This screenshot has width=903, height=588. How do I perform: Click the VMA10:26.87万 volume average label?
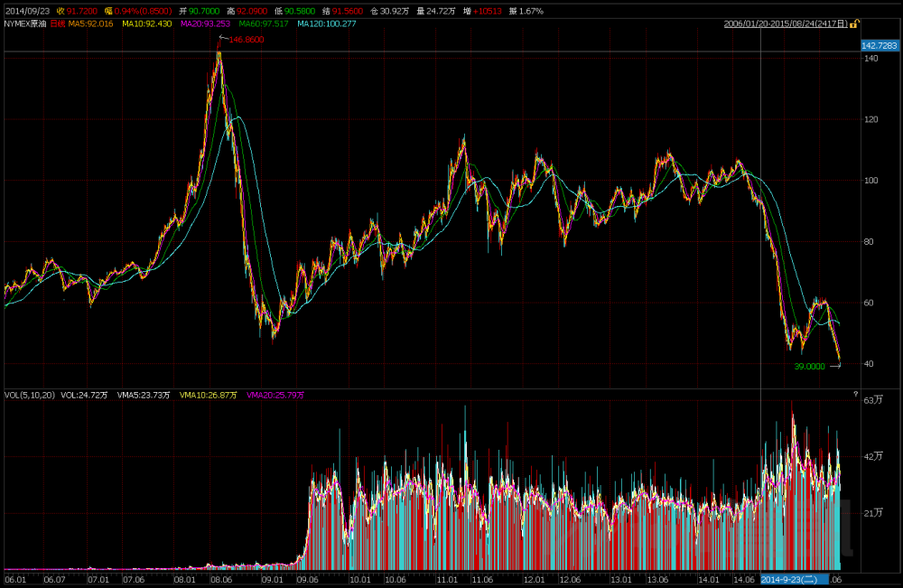(x=209, y=395)
